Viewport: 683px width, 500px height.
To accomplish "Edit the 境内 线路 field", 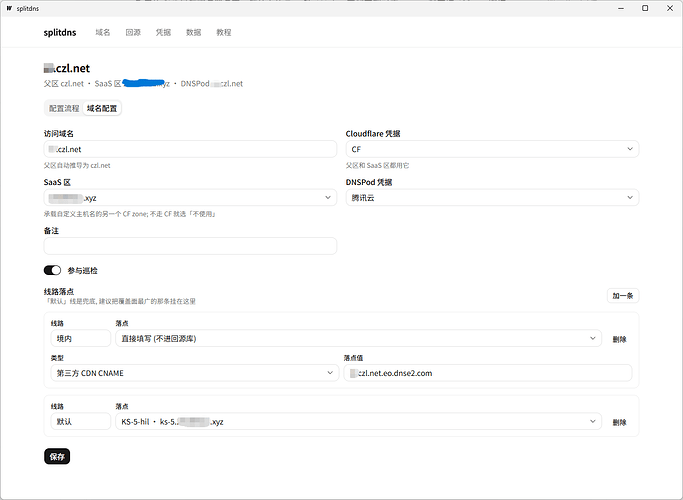I will coord(81,338).
